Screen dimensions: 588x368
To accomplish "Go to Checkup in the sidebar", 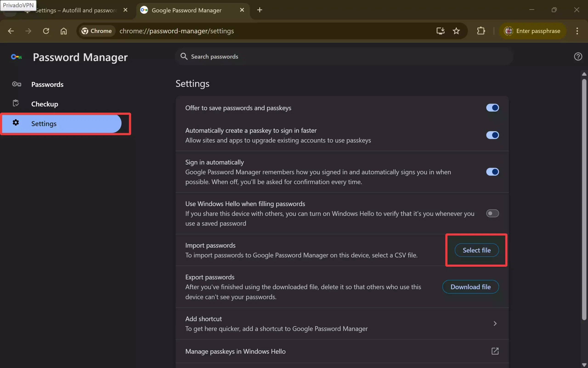I will click(x=45, y=104).
